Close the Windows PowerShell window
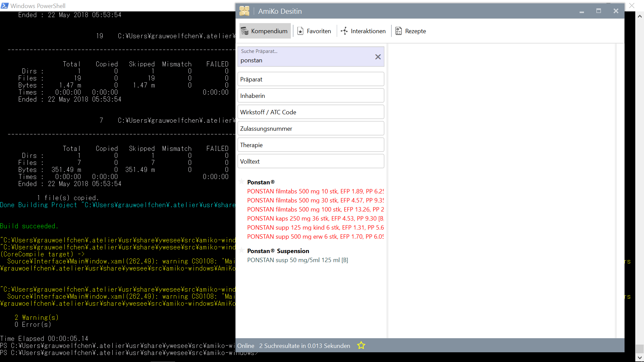 [x=632, y=5]
